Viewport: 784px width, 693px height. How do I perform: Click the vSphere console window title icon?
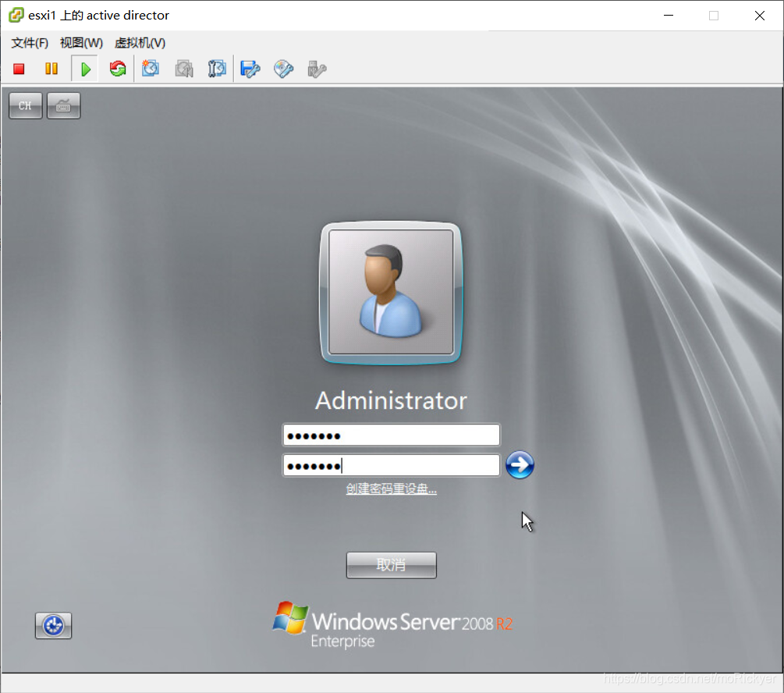16,15
